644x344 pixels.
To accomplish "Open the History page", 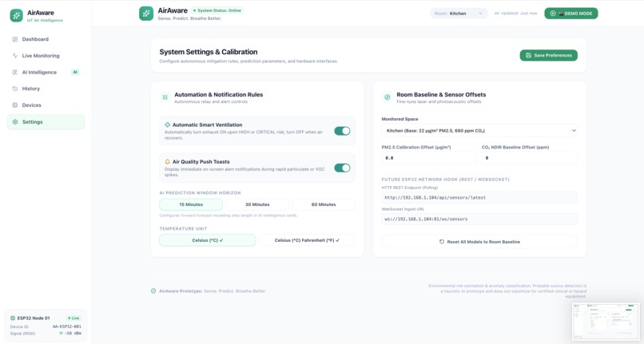I will point(46,89).
